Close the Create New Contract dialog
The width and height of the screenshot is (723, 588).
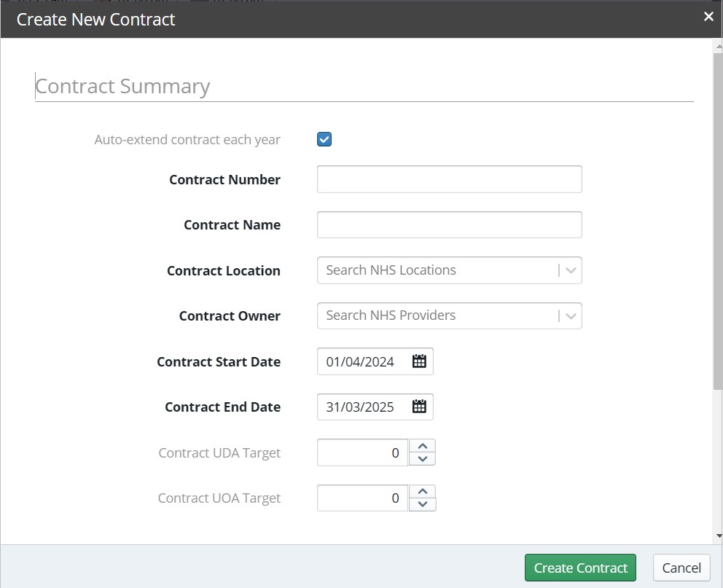point(708,17)
